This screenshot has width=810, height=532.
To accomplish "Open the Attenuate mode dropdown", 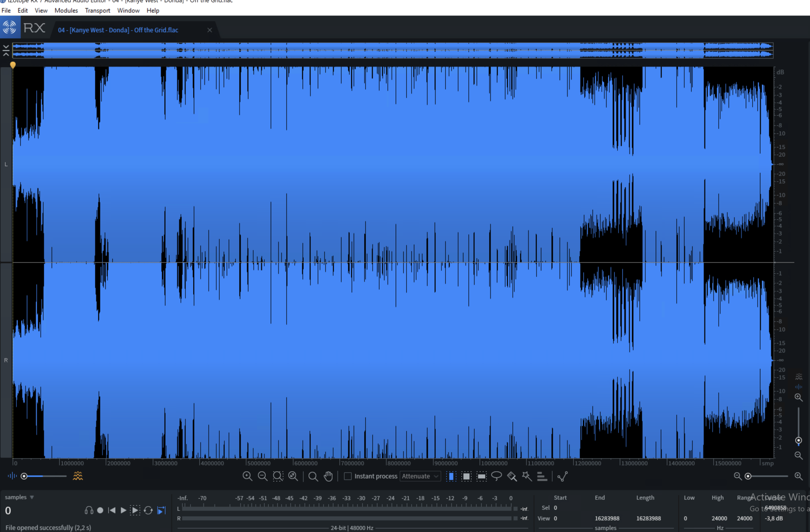I will (420, 476).
